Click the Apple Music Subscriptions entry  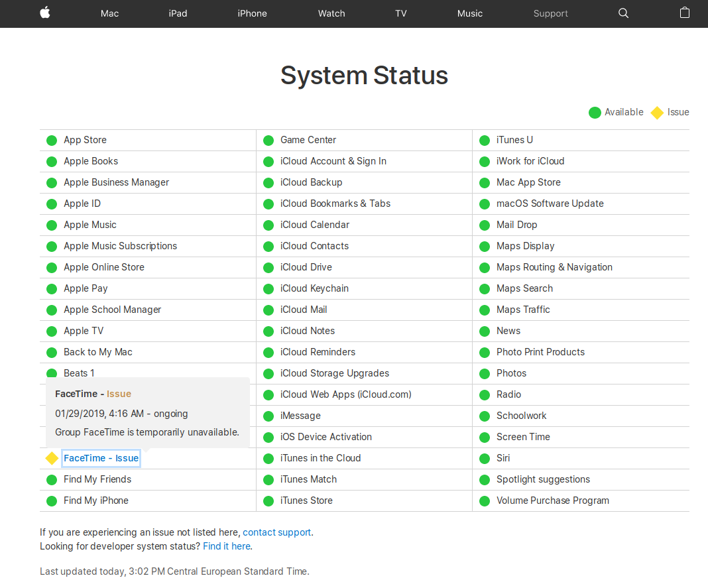point(120,246)
